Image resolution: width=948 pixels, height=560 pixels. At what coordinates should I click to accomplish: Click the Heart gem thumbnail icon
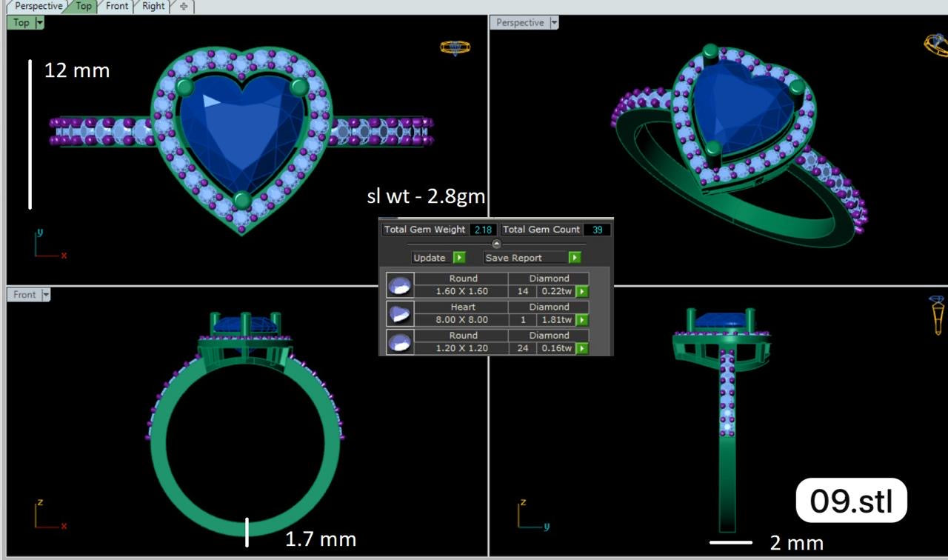(x=400, y=313)
